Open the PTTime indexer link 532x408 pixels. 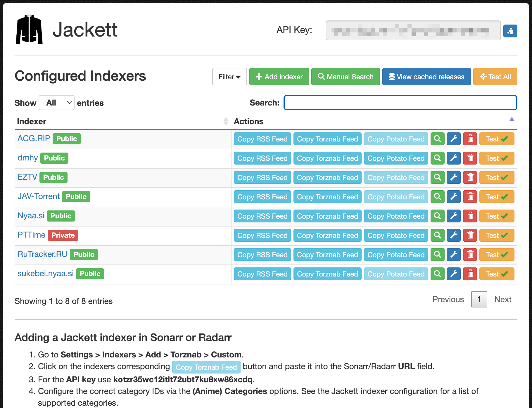31,235
